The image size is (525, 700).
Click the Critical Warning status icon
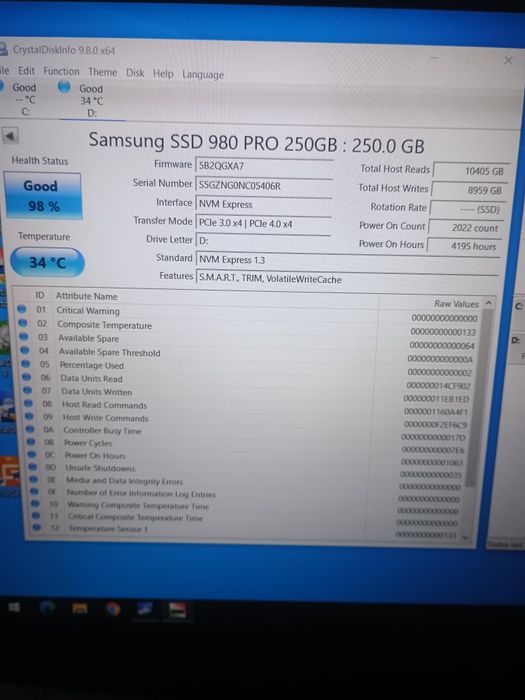pos(21,309)
